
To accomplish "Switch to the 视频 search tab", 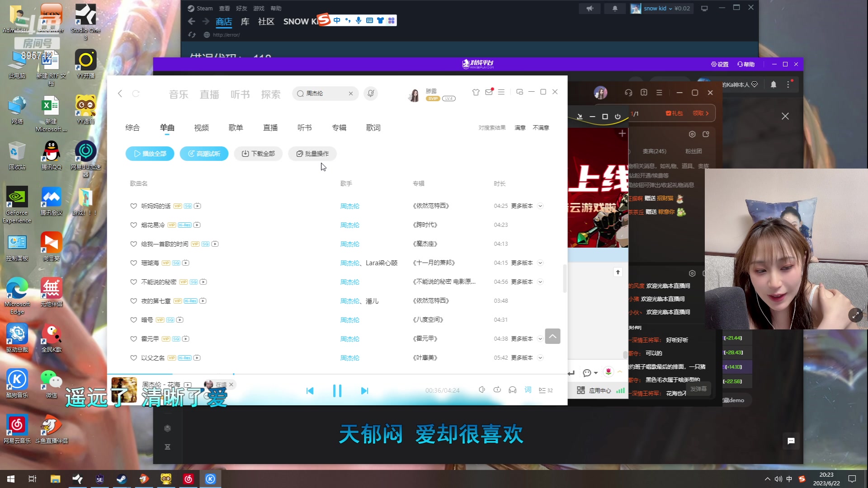I will 201,127.
